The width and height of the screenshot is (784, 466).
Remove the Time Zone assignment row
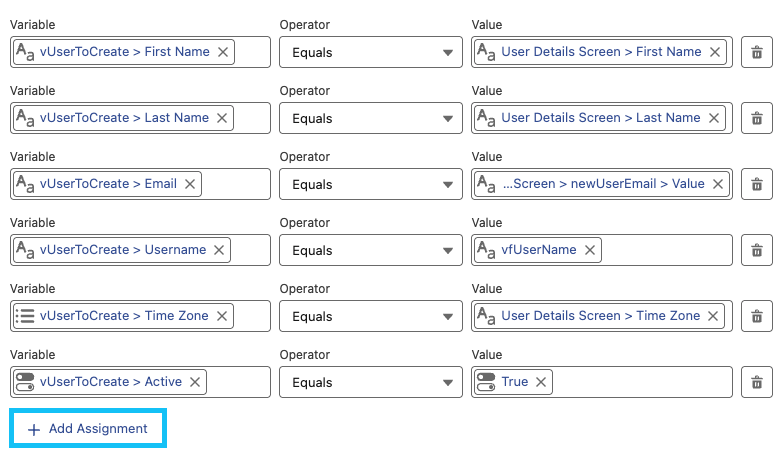tap(757, 316)
